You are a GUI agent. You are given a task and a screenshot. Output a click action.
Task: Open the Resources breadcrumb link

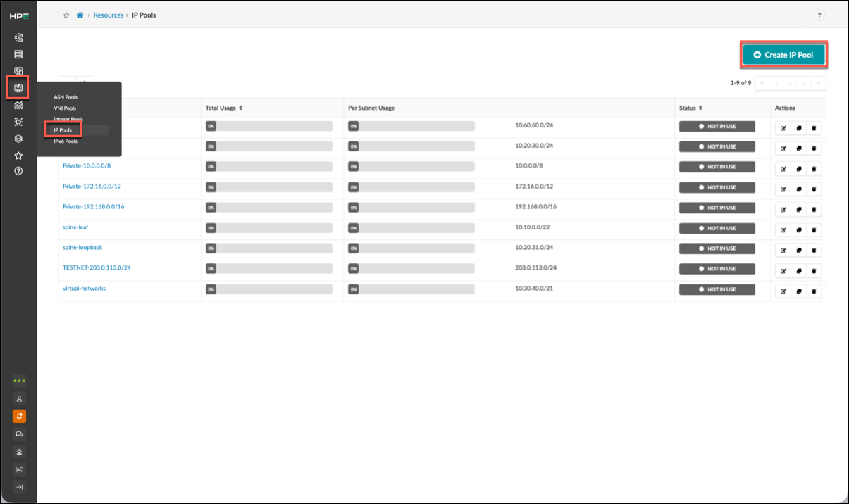[x=109, y=15]
